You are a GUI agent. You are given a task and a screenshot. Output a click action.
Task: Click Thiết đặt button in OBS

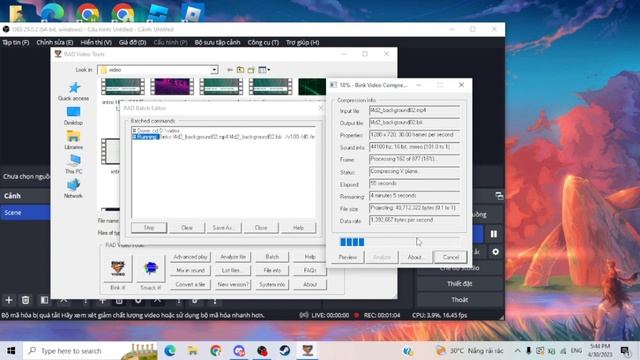coord(460,284)
